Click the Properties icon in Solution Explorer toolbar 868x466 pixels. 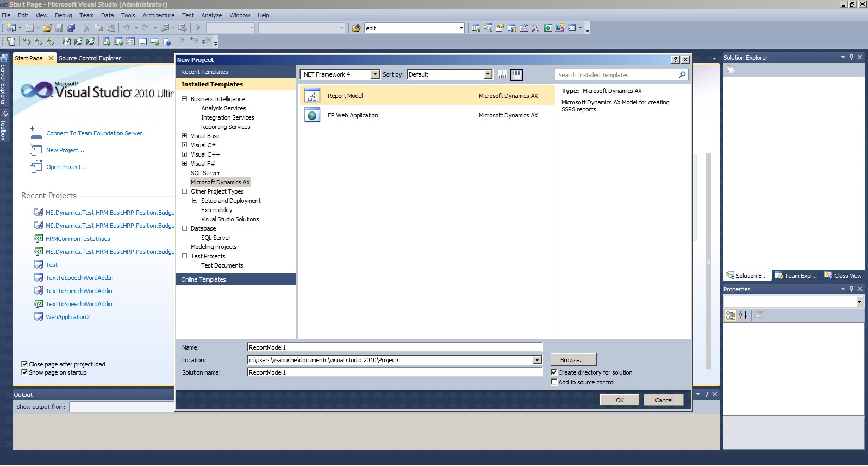(x=731, y=70)
